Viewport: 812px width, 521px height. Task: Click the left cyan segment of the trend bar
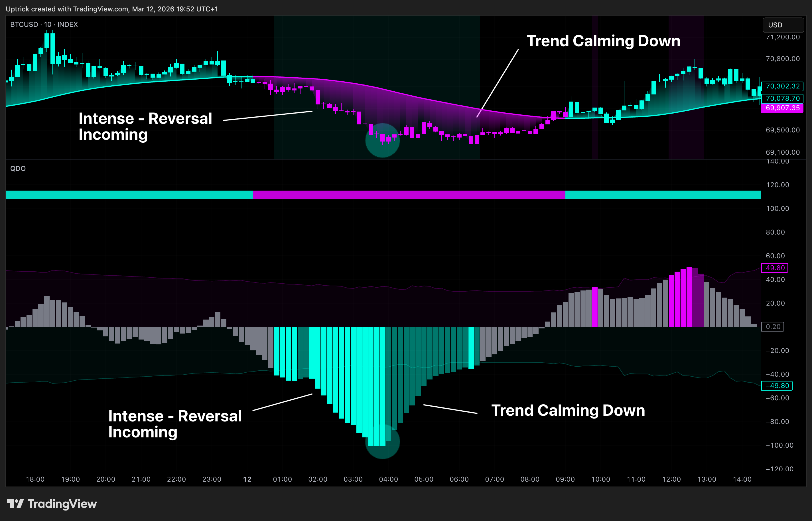(129, 195)
